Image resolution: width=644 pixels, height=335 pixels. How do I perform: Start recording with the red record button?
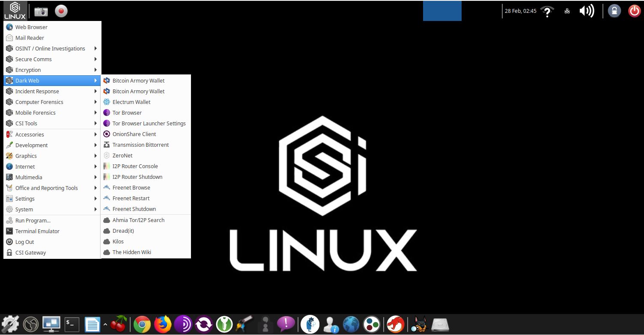pyautogui.click(x=61, y=11)
